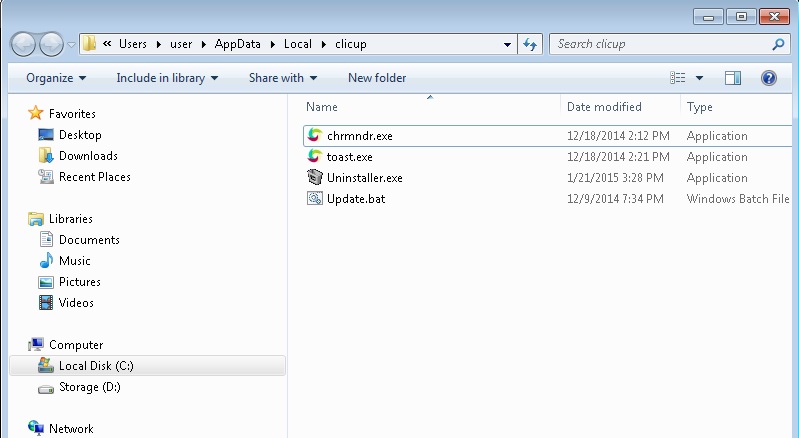
Task: Click the chrmndr.exe file icon
Action: (x=315, y=135)
